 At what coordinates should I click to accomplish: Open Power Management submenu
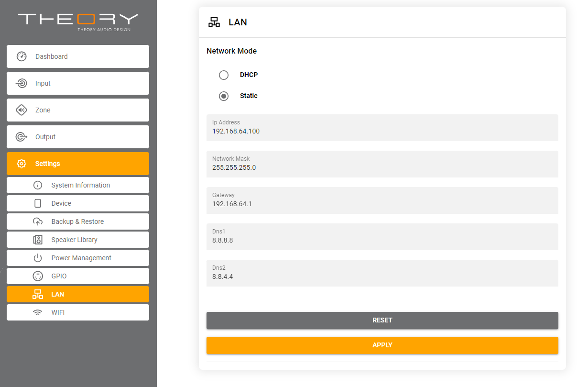click(78, 258)
